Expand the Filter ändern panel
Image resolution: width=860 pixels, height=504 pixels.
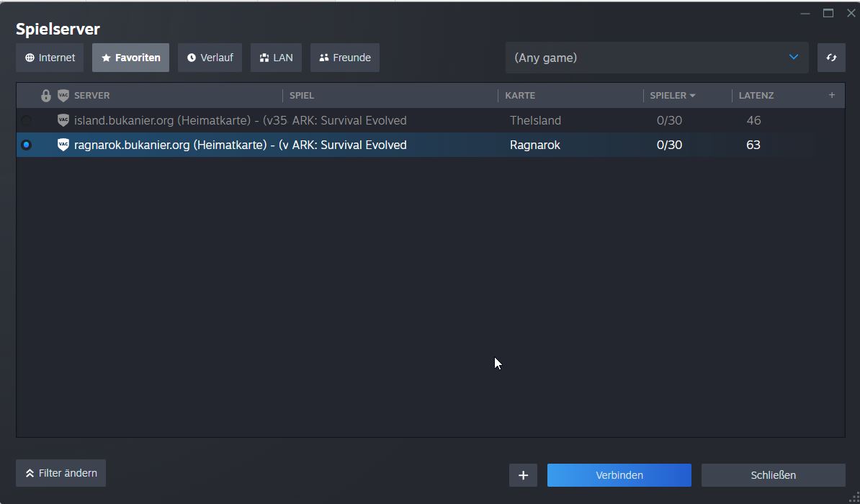61,473
